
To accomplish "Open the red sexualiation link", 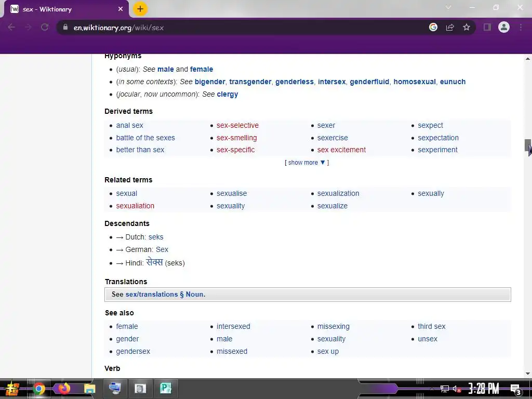I will click(135, 206).
